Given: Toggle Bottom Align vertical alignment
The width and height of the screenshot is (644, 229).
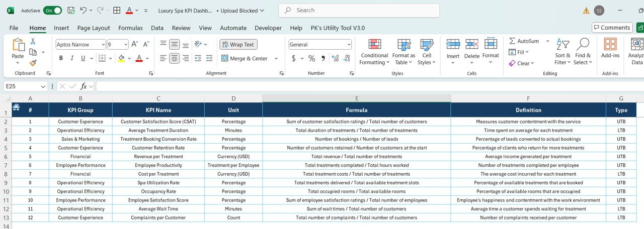Looking at the screenshot, I should 186,44.
